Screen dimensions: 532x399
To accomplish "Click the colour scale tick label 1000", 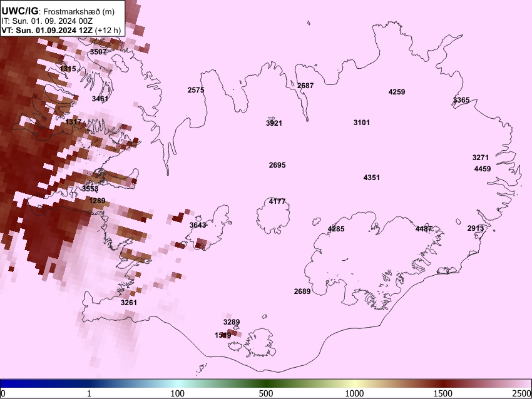I will click(x=354, y=393).
